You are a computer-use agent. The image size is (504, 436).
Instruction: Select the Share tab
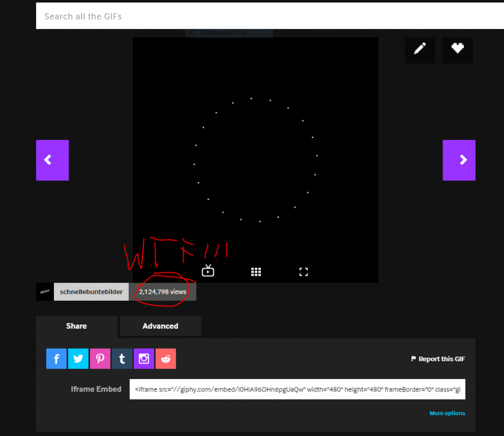pos(76,326)
